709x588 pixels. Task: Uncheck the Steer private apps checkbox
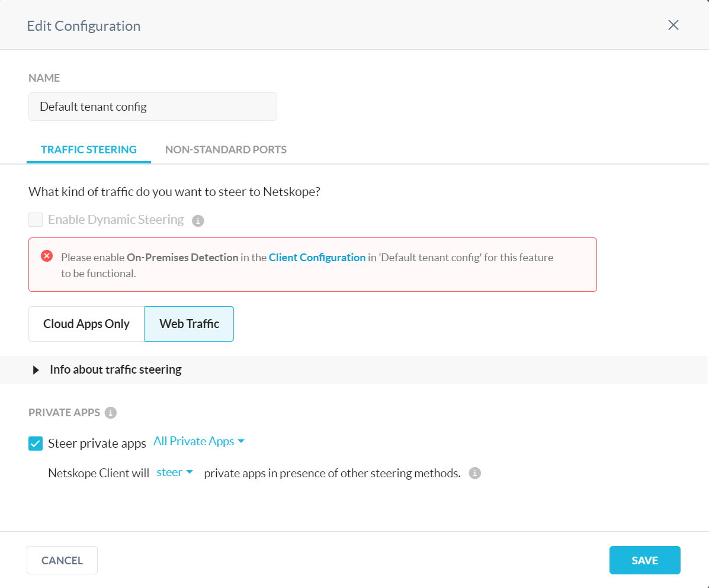pyautogui.click(x=36, y=444)
